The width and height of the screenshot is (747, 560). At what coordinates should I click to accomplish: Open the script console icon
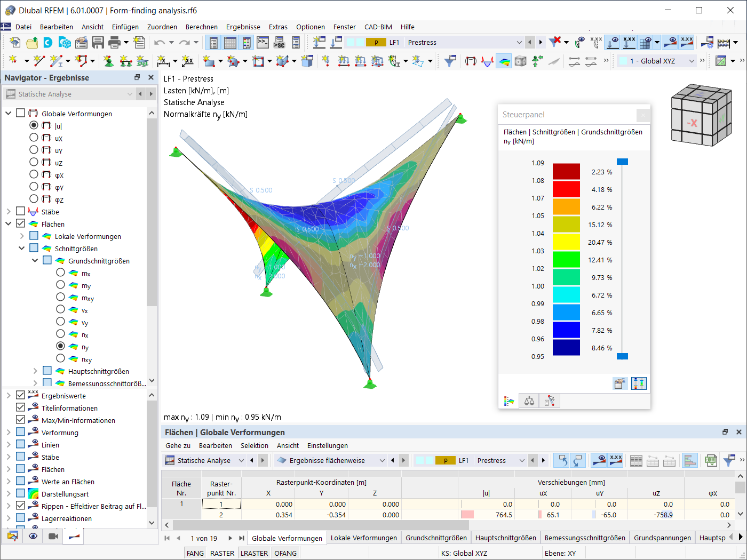tap(263, 43)
